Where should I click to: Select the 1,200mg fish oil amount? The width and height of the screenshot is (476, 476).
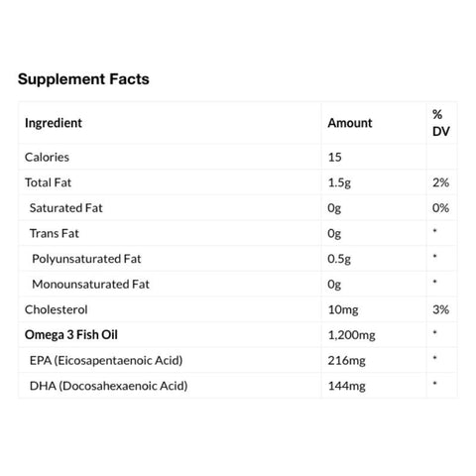351,335
